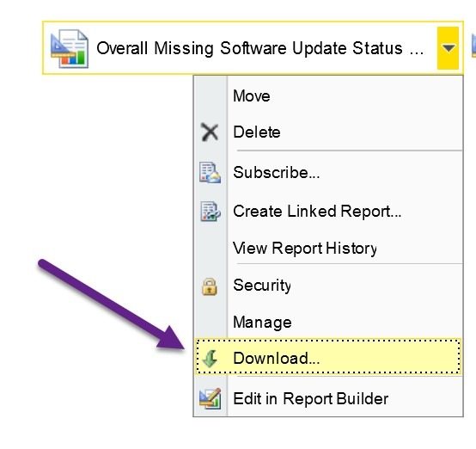
Task: Click the report document chart icon
Action: [70, 48]
